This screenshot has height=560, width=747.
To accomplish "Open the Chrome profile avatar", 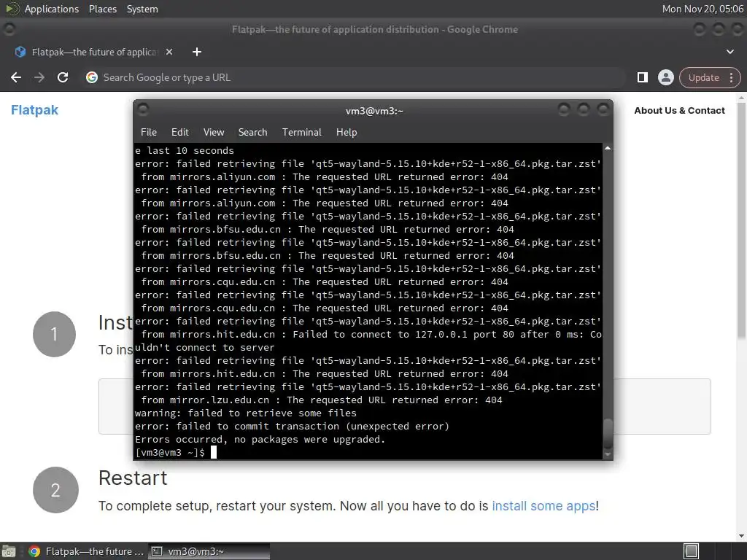I will point(665,77).
